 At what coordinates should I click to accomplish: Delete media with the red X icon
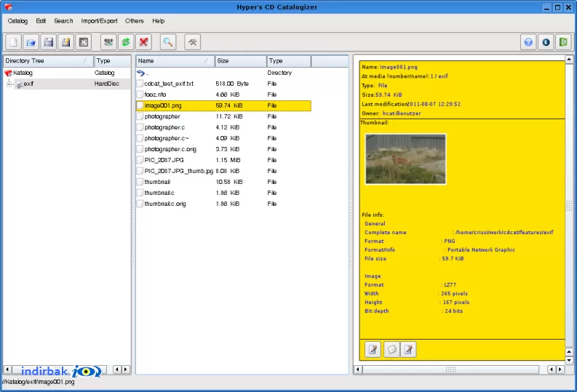click(144, 42)
